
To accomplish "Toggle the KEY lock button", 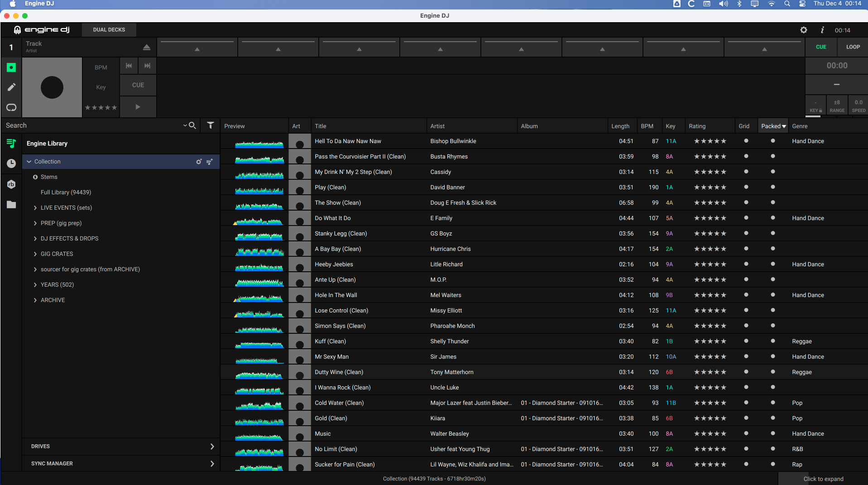I will pos(815,106).
